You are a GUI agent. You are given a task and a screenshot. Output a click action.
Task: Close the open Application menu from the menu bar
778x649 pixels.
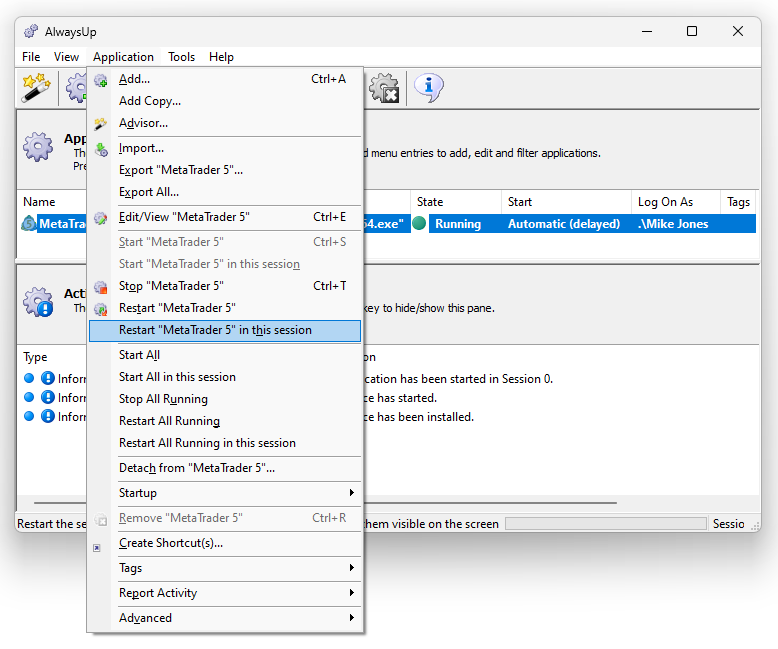pos(123,57)
